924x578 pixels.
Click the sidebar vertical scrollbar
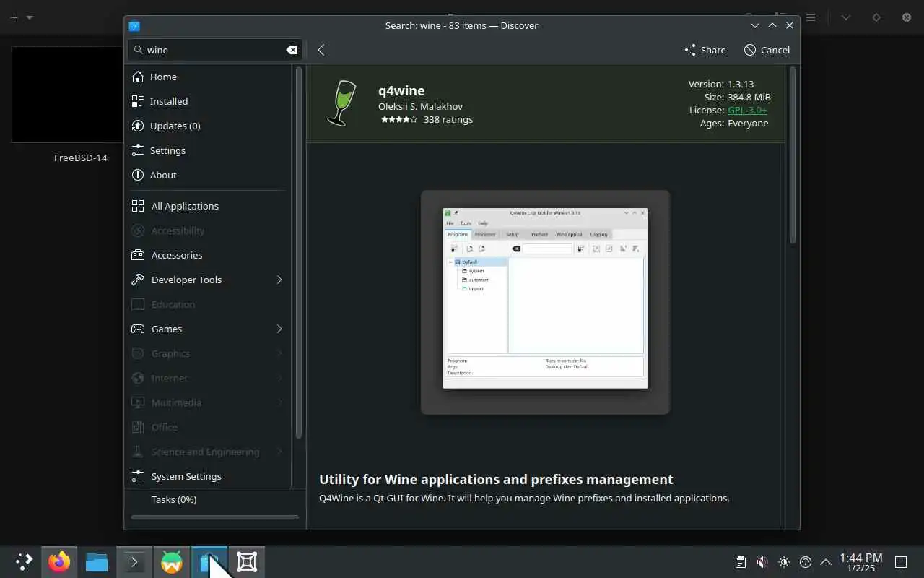(299, 253)
